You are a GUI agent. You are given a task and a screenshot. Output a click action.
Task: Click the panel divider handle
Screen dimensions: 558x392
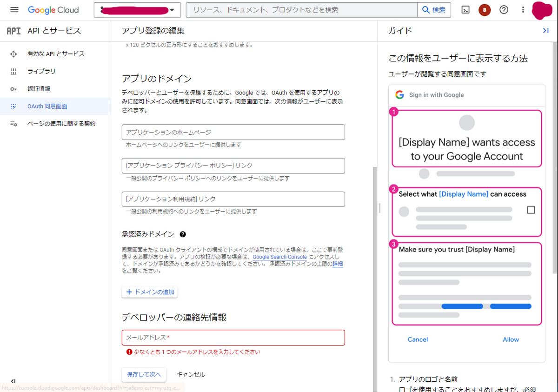(379, 208)
